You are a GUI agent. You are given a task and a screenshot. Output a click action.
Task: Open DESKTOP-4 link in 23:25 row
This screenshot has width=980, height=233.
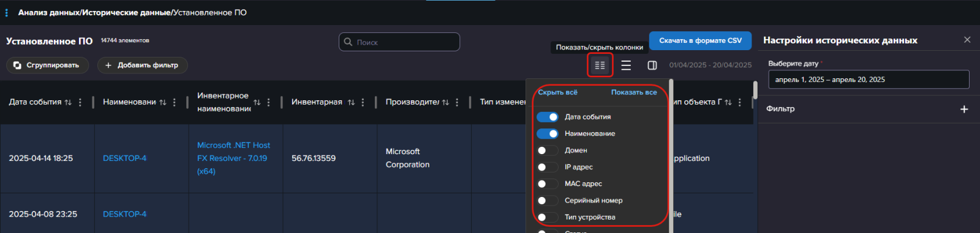pos(124,214)
